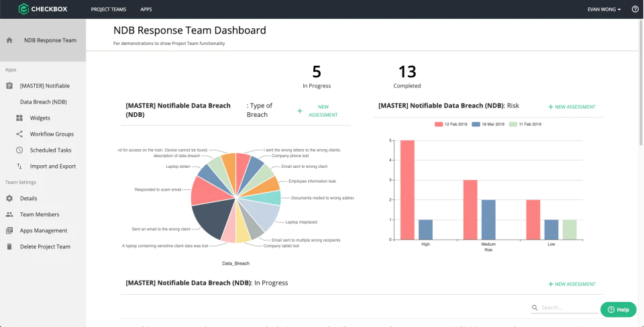The width and height of the screenshot is (644, 327).
Task: Click the home icon beside NDB Response Team
Action: click(9, 40)
